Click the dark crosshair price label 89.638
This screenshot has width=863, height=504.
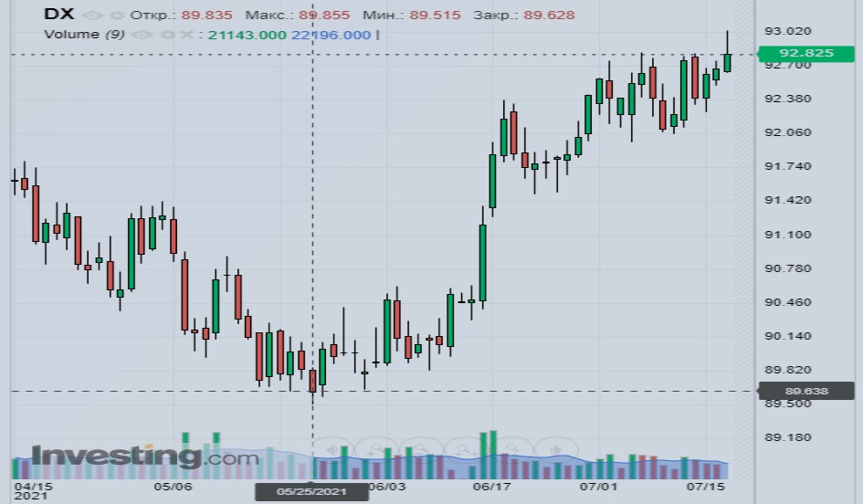pyautogui.click(x=806, y=391)
